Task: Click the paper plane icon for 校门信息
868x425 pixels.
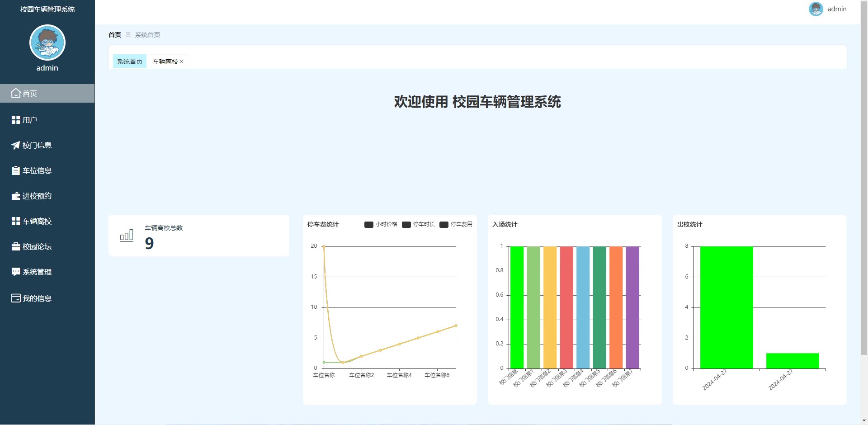Action: [x=16, y=145]
